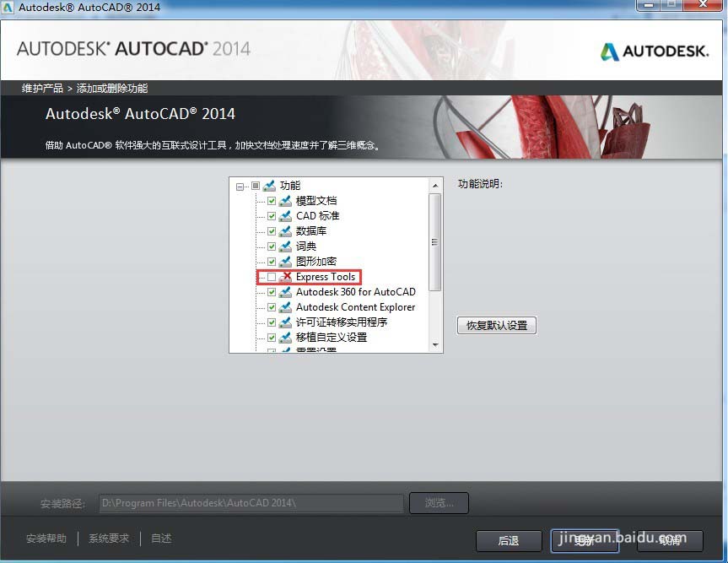Close the AutoCAD installer window
Image resolution: width=728 pixels, height=563 pixels.
point(703,5)
